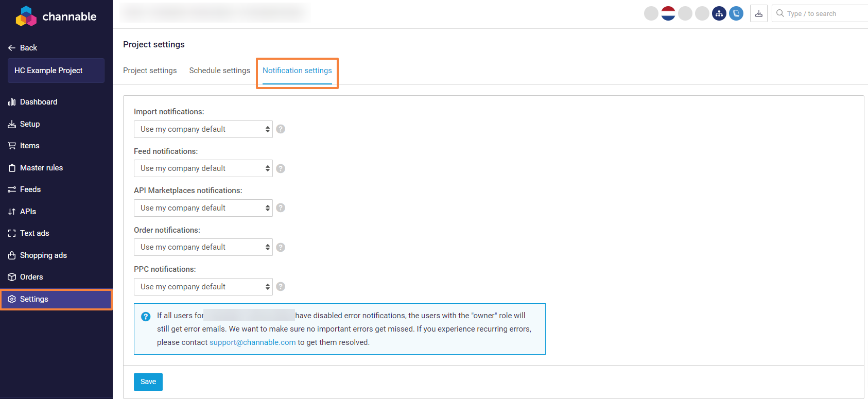Screen dimensions: 868x399
Task: Click the dark blue hierarchy icon
Action: pos(719,13)
